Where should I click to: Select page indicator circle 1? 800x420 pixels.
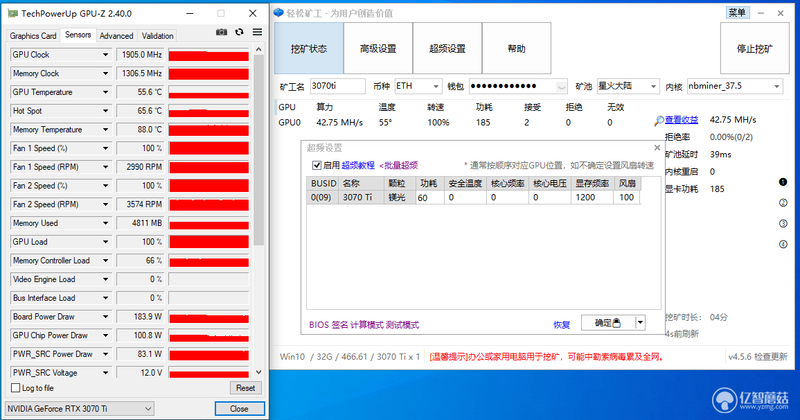(x=783, y=182)
